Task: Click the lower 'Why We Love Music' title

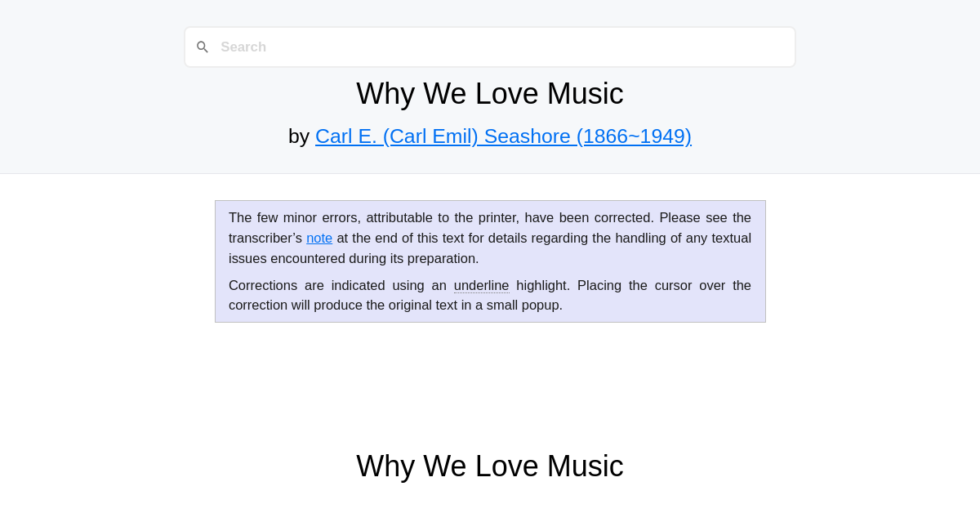Action: coord(489,466)
